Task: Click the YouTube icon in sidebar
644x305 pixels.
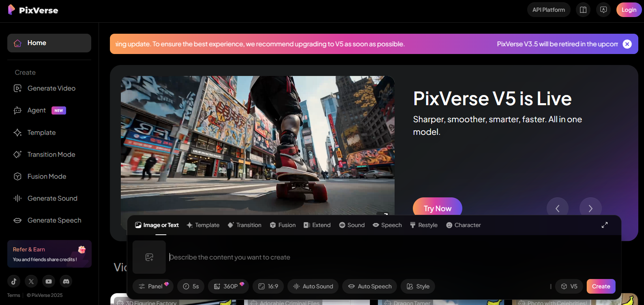Action: [x=49, y=281]
